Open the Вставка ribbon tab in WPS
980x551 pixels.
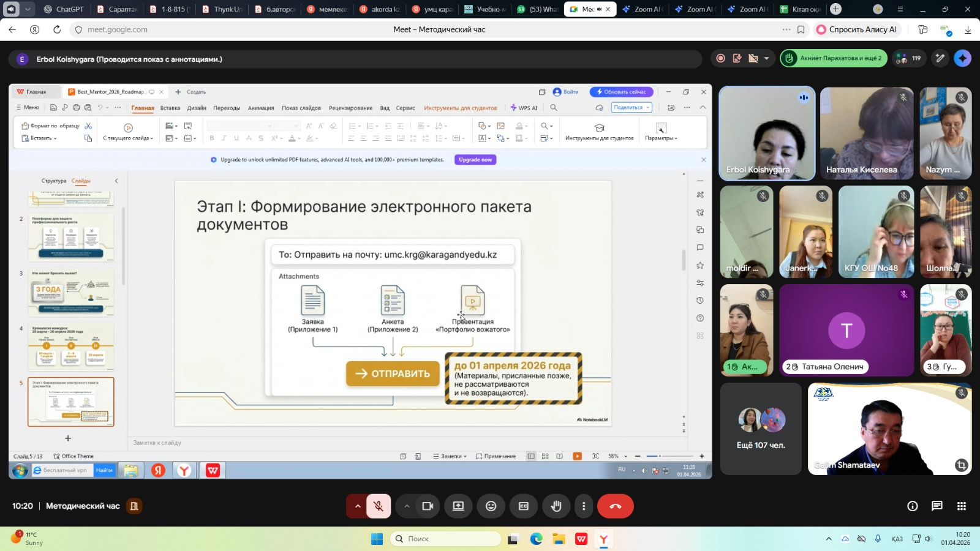tap(170, 108)
